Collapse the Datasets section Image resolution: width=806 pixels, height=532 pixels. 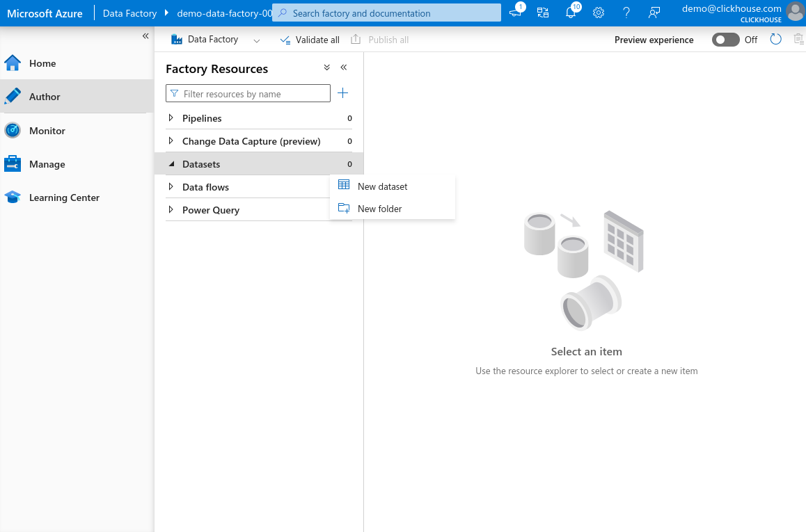point(171,164)
